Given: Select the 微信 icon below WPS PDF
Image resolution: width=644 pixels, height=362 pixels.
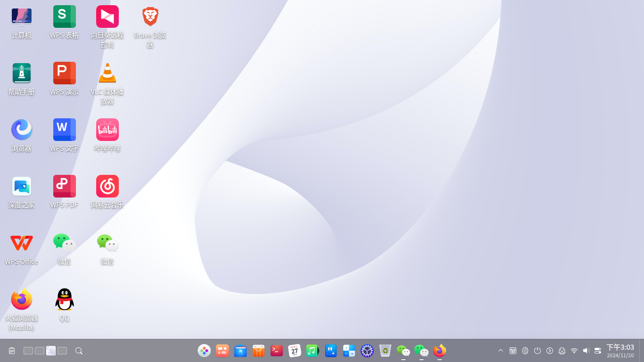Looking at the screenshot, I should [x=65, y=243].
